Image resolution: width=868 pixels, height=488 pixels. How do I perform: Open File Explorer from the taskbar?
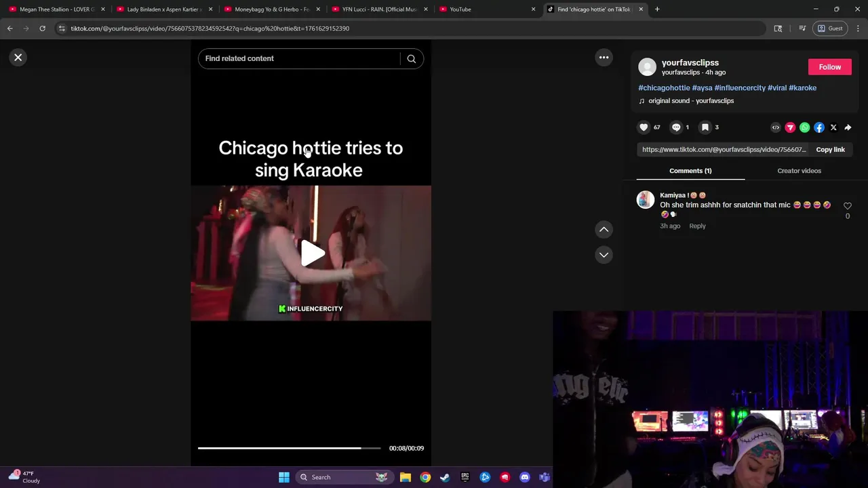(x=406, y=477)
